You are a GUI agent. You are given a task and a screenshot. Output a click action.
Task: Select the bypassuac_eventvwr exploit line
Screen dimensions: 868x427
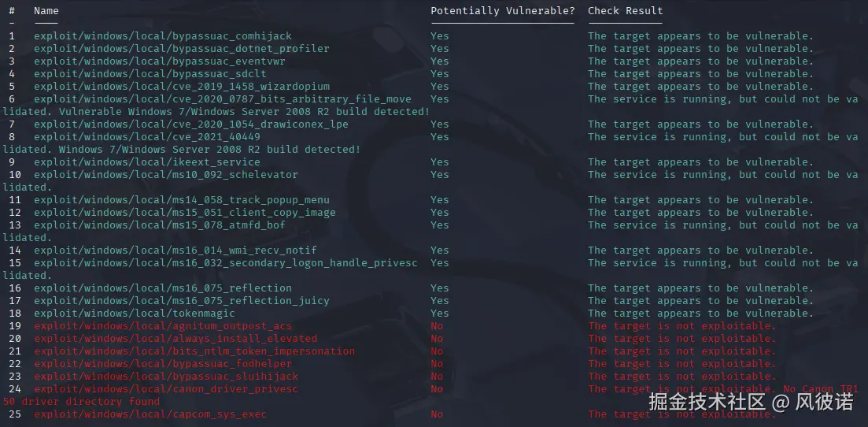click(160, 61)
